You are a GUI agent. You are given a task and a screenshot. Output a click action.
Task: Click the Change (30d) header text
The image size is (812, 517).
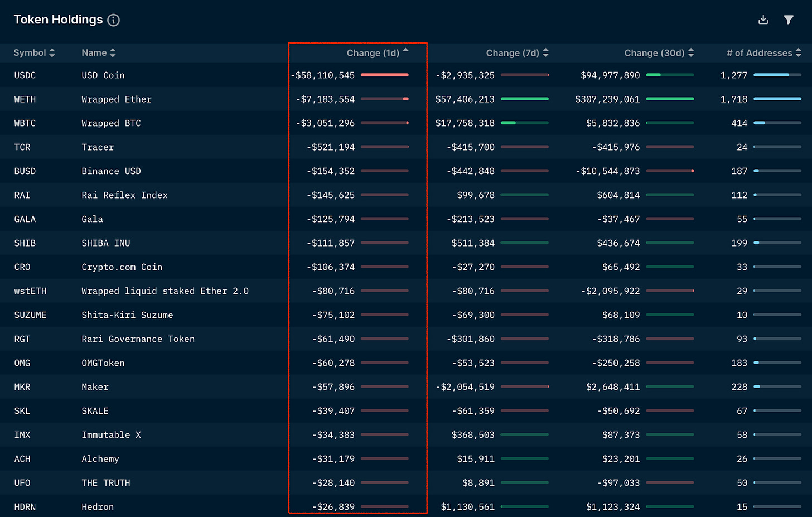[654, 53]
